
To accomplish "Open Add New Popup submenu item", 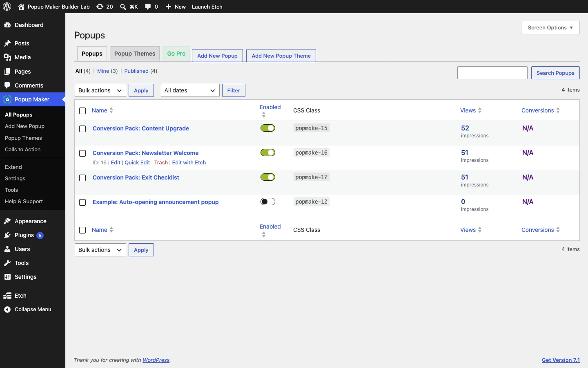I will pos(33,126).
